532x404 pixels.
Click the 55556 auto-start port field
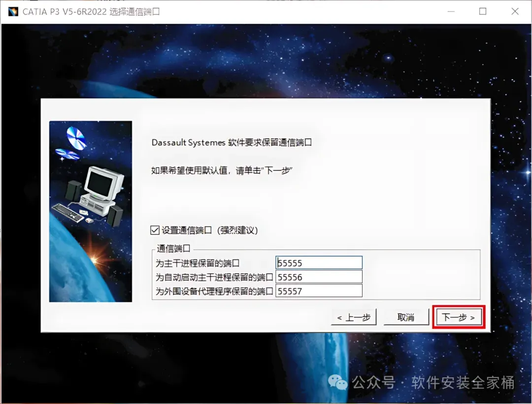tap(319, 277)
